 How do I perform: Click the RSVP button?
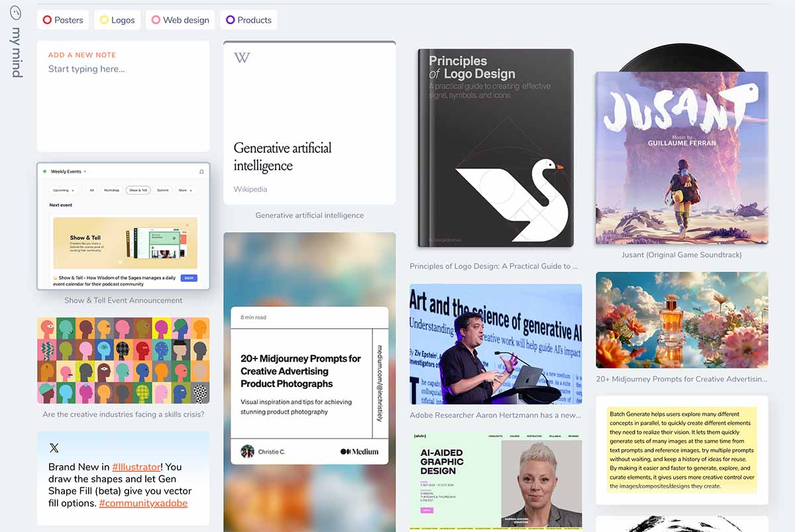(x=189, y=278)
